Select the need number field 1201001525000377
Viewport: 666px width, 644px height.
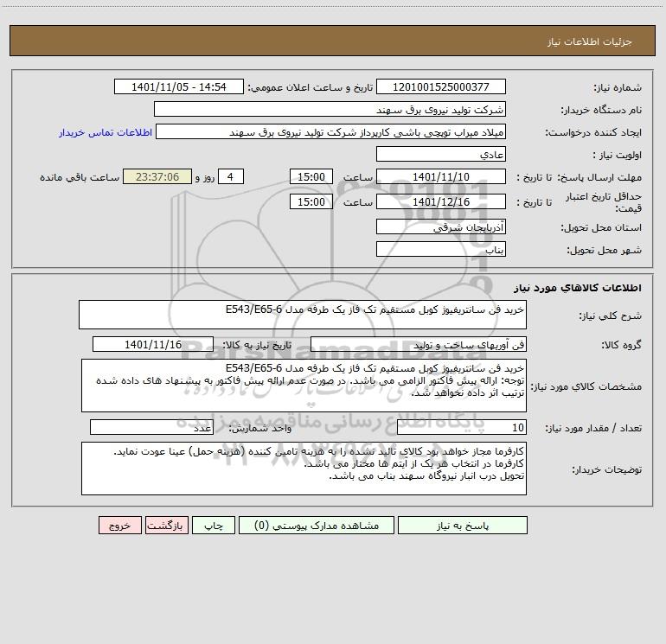tap(441, 86)
